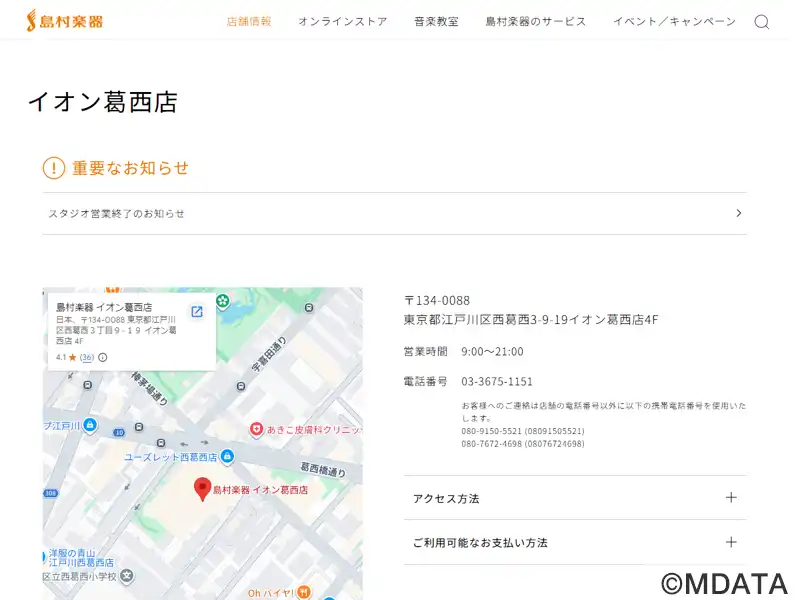Select the あきこ皮膚科クリニック map marker

pyautogui.click(x=256, y=429)
